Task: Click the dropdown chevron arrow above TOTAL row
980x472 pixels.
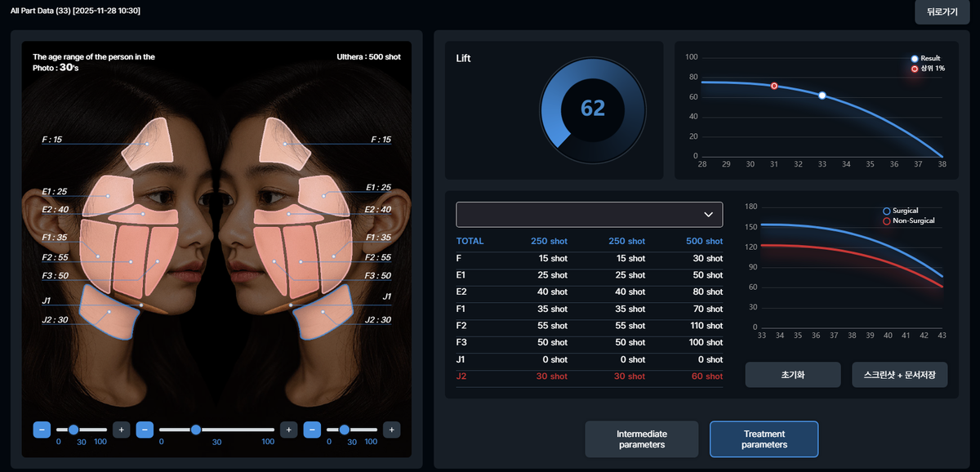Action: pyautogui.click(x=708, y=214)
